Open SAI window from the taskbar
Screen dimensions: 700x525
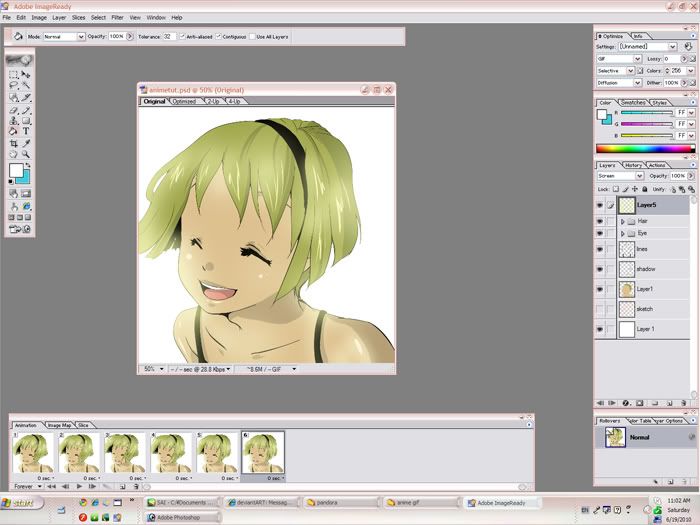click(183, 503)
